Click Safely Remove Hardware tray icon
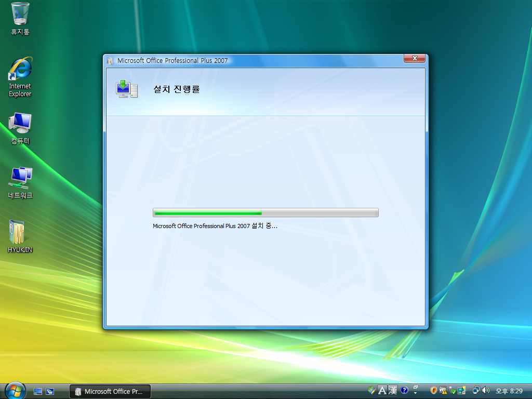Viewport: 532px width, 399px height. coord(453,391)
